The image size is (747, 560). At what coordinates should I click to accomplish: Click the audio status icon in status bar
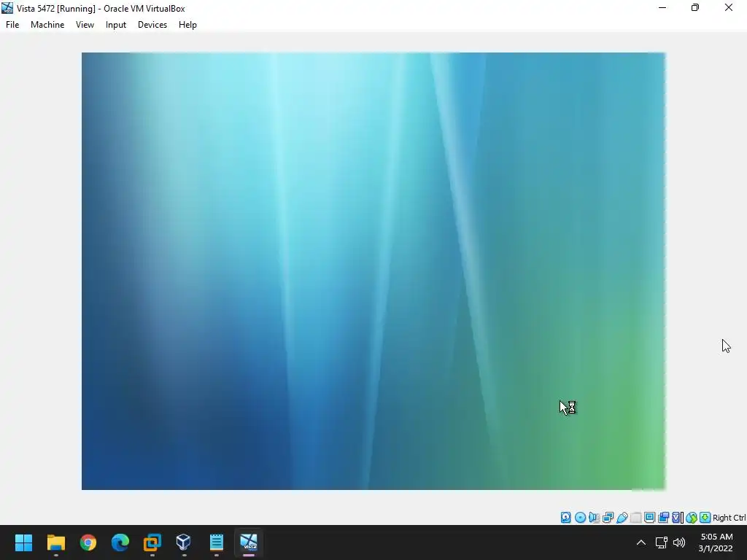594,518
